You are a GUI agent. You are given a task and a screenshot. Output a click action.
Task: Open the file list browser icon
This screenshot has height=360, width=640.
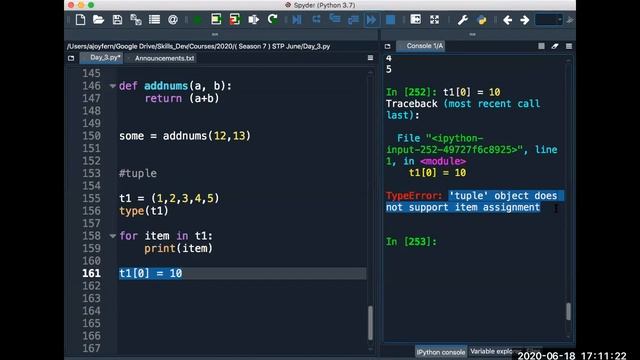154,20
